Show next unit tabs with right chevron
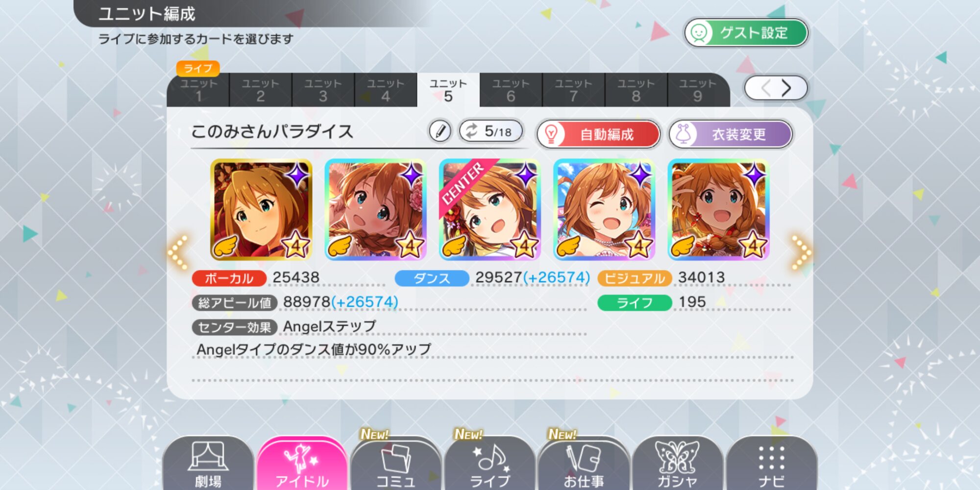The height and width of the screenshot is (490, 980). (x=787, y=88)
